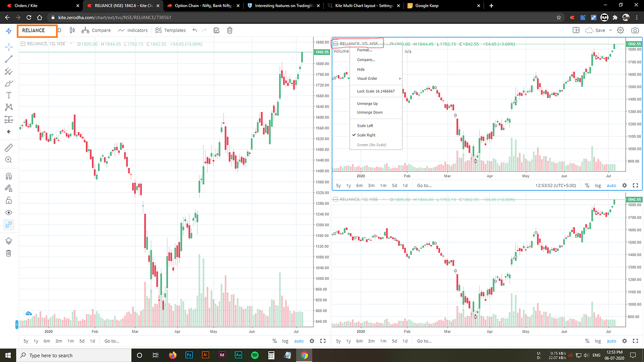Select the text annotation tool
The width and height of the screenshot is (644, 362).
[8, 95]
